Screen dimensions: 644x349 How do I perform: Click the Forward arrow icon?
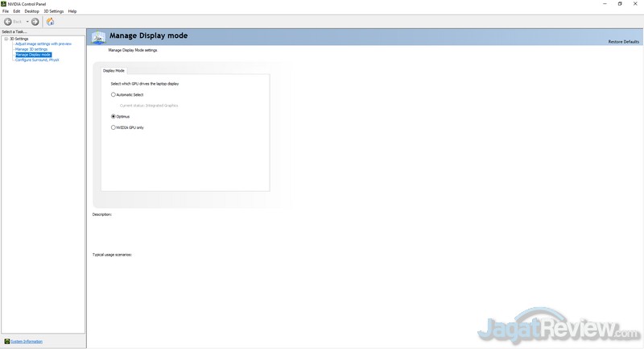click(35, 22)
